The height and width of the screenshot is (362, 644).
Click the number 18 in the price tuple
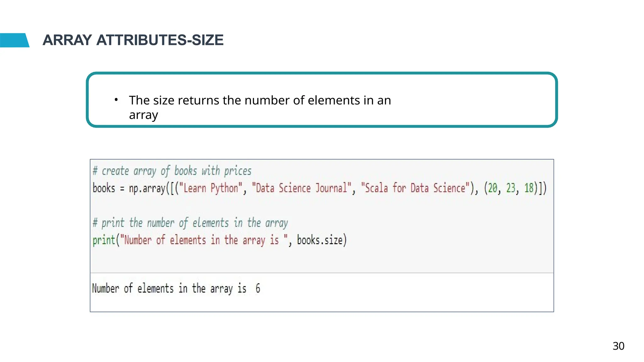coord(529,188)
